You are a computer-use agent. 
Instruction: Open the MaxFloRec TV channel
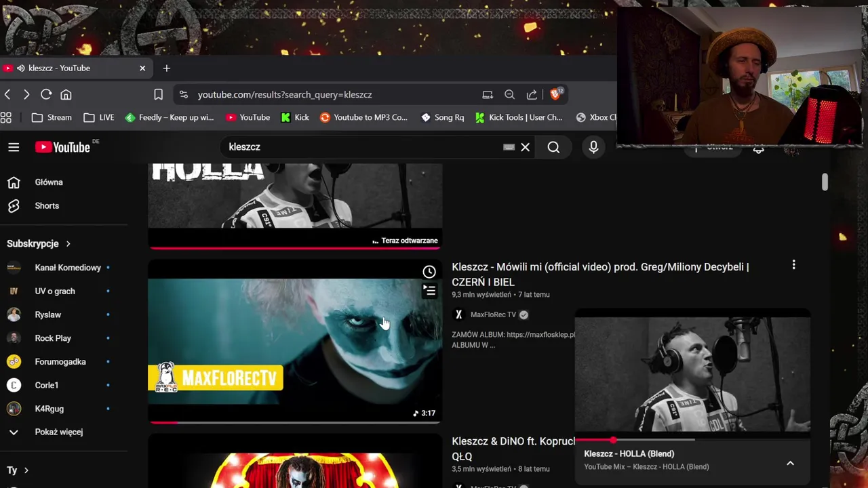click(x=493, y=314)
